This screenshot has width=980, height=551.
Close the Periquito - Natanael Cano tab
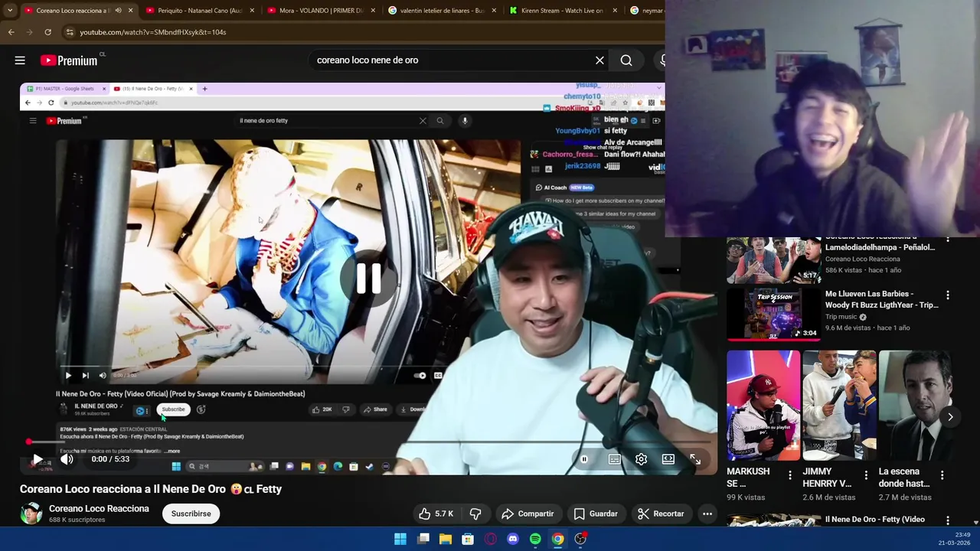tap(251, 11)
